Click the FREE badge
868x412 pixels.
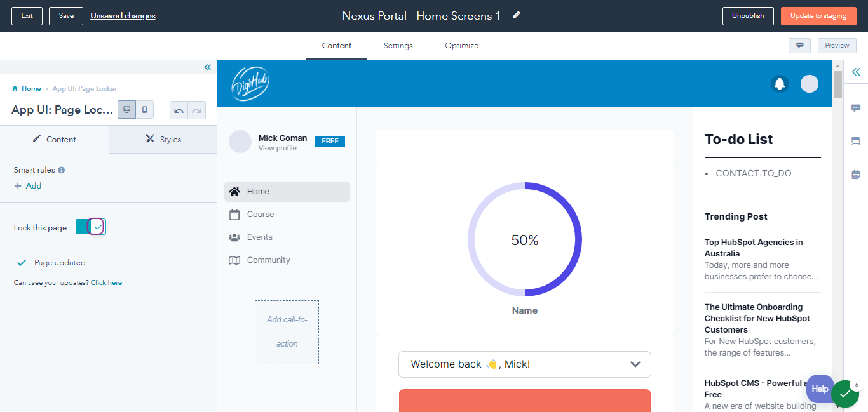click(x=330, y=142)
